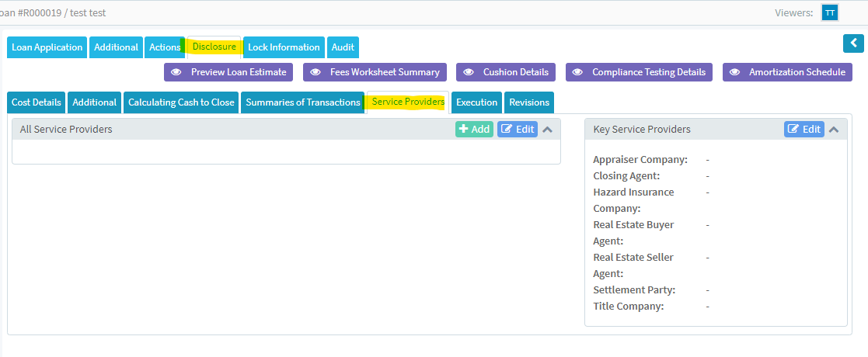
Task: Click the TT viewer avatar icon
Action: [830, 12]
